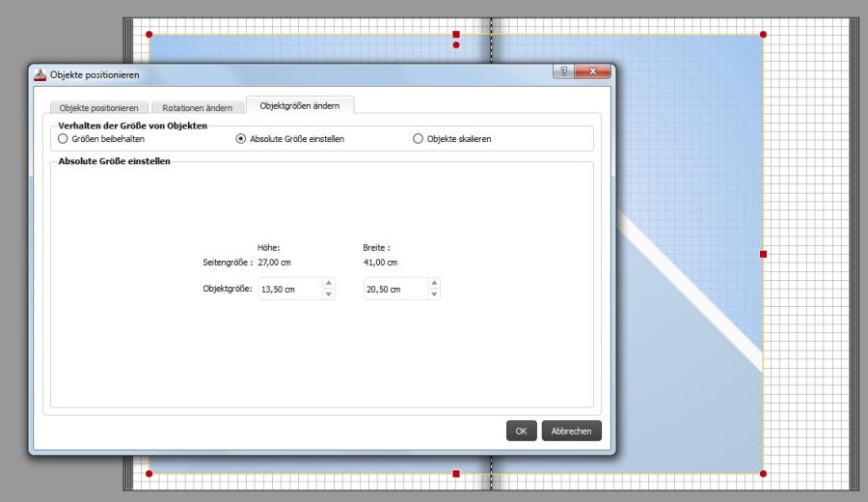Click the top-right corner resize handle
The width and height of the screenshot is (868, 502).
[x=763, y=35]
